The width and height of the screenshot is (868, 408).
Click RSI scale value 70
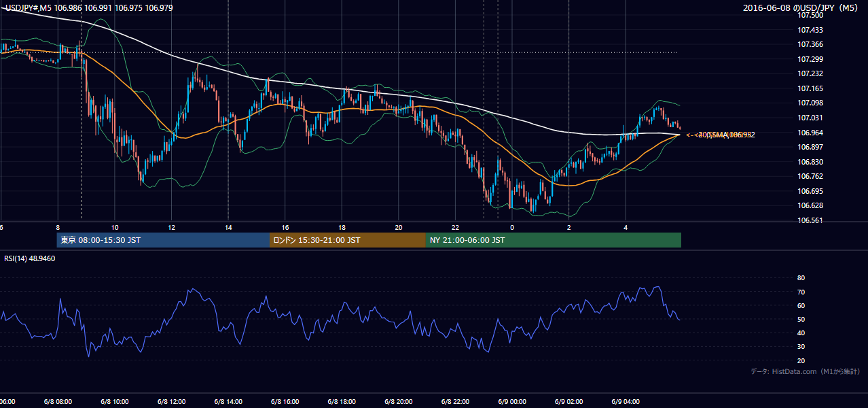pyautogui.click(x=801, y=292)
